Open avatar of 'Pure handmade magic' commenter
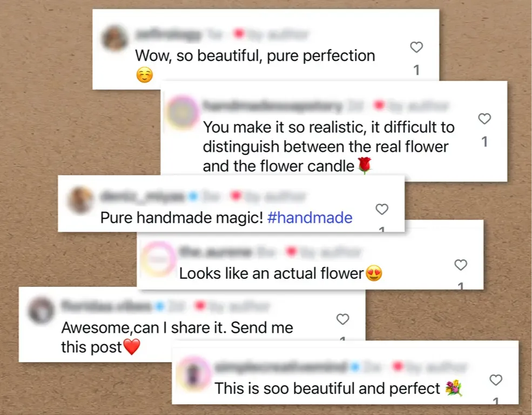The height and width of the screenshot is (415, 532). tap(80, 200)
